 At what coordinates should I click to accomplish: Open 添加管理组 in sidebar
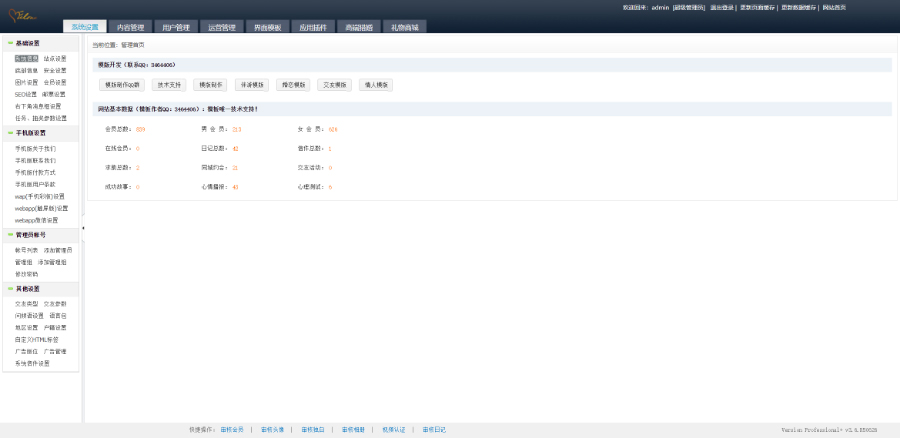point(52,262)
